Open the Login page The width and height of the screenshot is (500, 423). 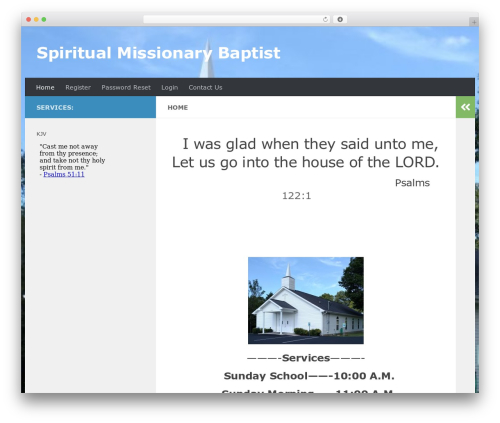point(170,87)
